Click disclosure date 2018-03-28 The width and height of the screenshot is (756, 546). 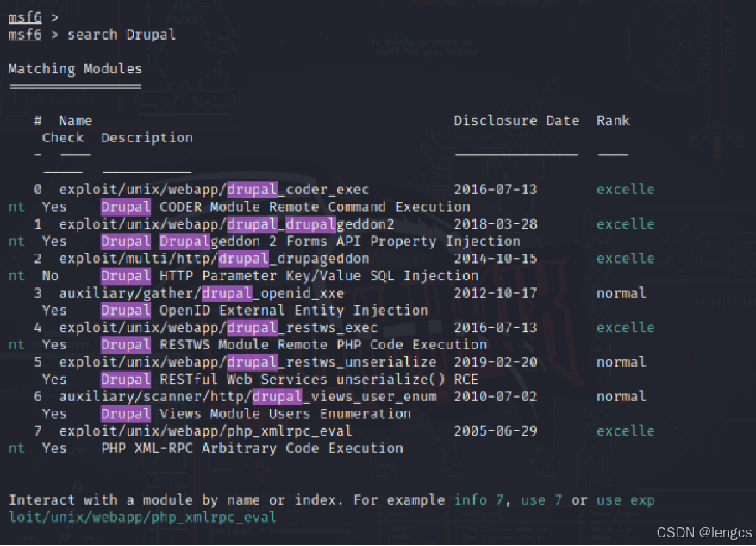tap(496, 224)
